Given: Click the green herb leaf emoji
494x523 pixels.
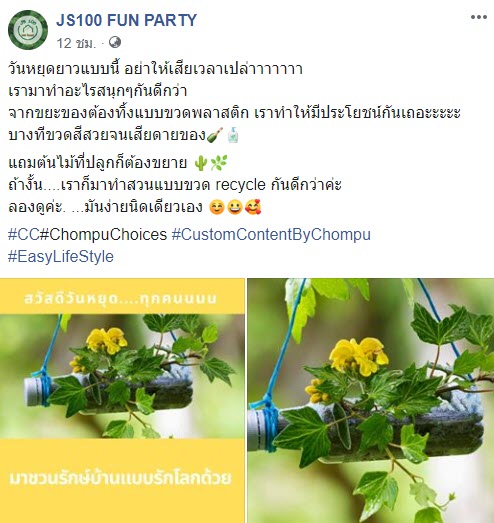Looking at the screenshot, I should point(219,163).
